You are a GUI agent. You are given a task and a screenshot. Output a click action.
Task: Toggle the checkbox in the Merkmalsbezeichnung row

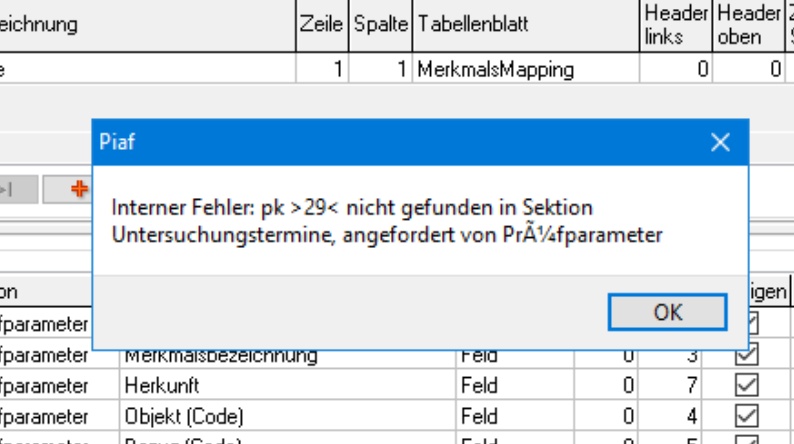pos(747,357)
